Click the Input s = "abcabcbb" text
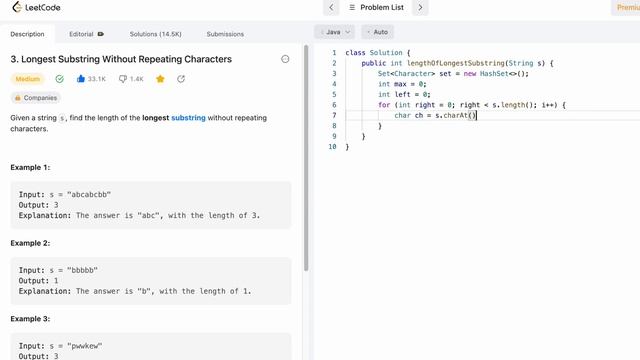The image size is (640, 360). (64, 194)
